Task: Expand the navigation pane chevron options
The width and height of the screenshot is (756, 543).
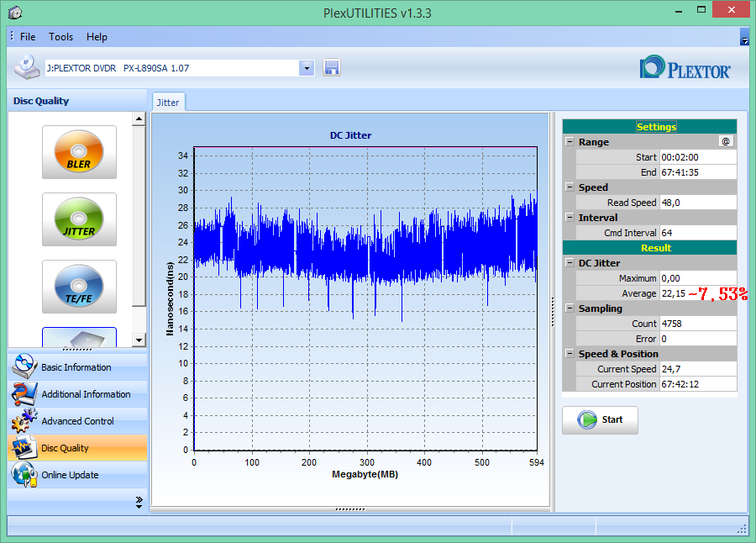Action: 139,502
